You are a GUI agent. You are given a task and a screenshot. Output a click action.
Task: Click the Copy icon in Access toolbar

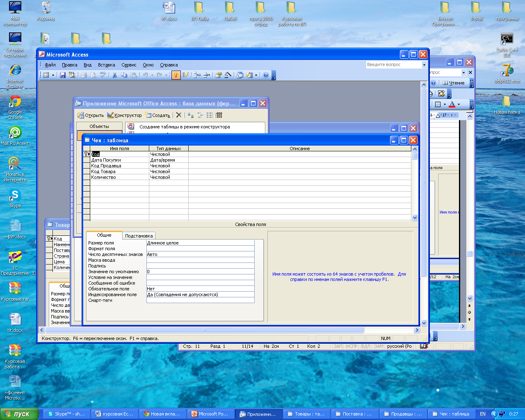[x=124, y=75]
